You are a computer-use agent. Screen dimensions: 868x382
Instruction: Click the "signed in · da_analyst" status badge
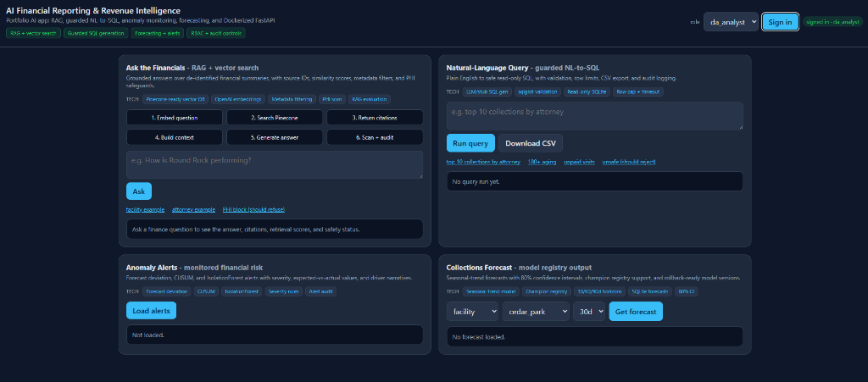pyautogui.click(x=832, y=22)
